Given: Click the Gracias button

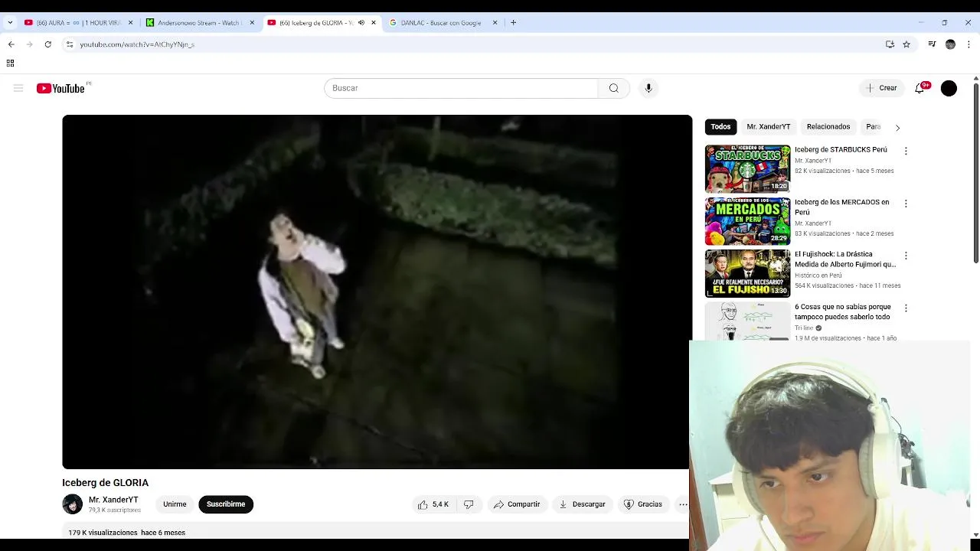Looking at the screenshot, I should point(643,504).
